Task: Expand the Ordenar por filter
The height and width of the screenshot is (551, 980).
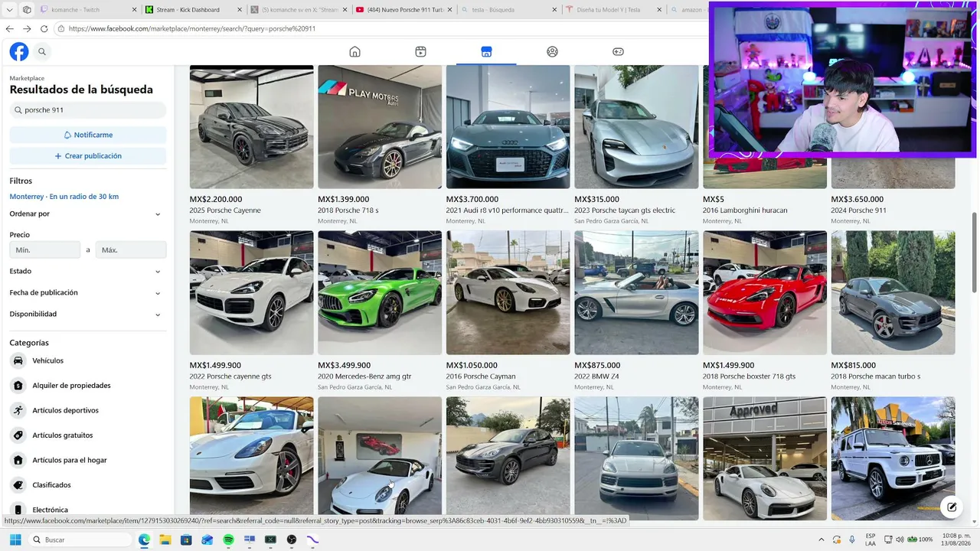Action: [x=86, y=214]
